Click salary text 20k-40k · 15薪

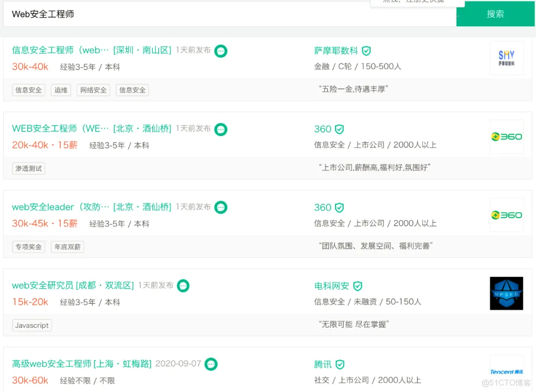coord(45,145)
